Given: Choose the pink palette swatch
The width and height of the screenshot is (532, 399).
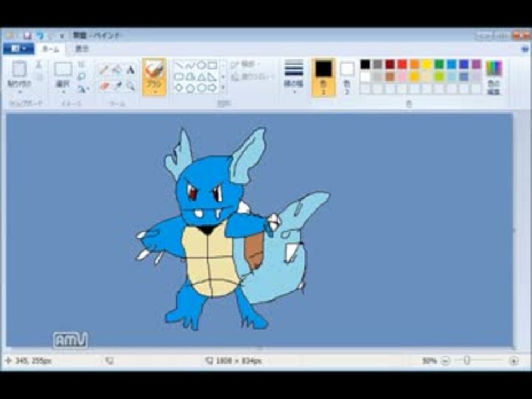Looking at the screenshot, I should click(402, 76).
